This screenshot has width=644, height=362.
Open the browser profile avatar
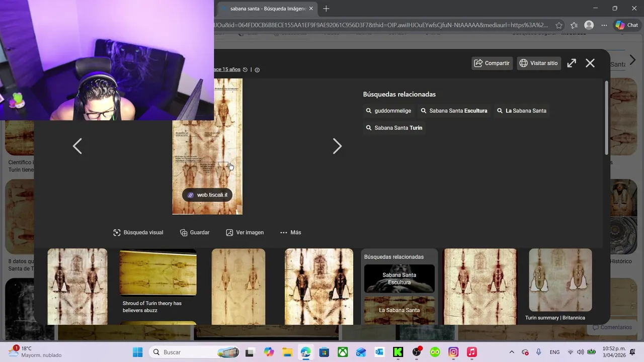(x=589, y=25)
